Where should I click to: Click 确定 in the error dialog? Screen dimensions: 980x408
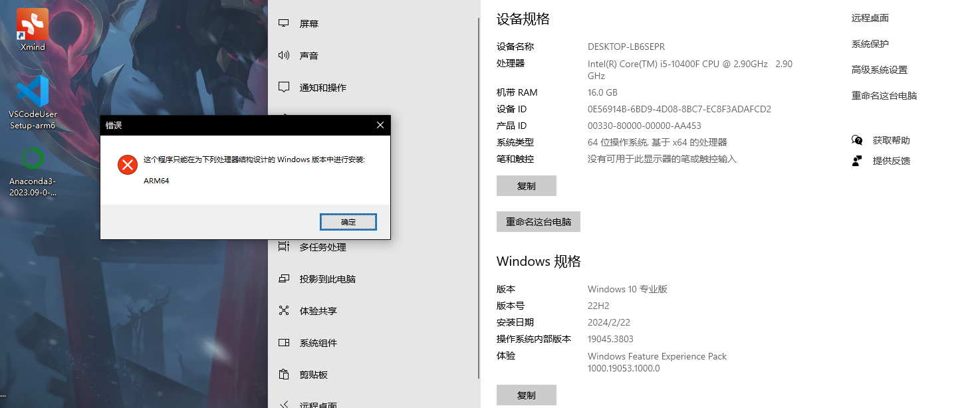pos(348,222)
